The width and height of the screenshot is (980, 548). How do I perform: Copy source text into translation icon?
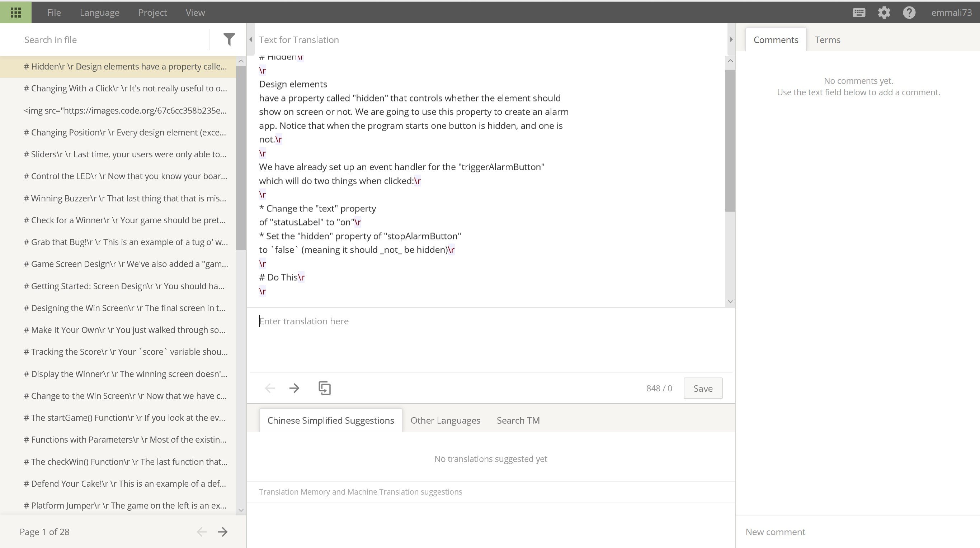325,388
